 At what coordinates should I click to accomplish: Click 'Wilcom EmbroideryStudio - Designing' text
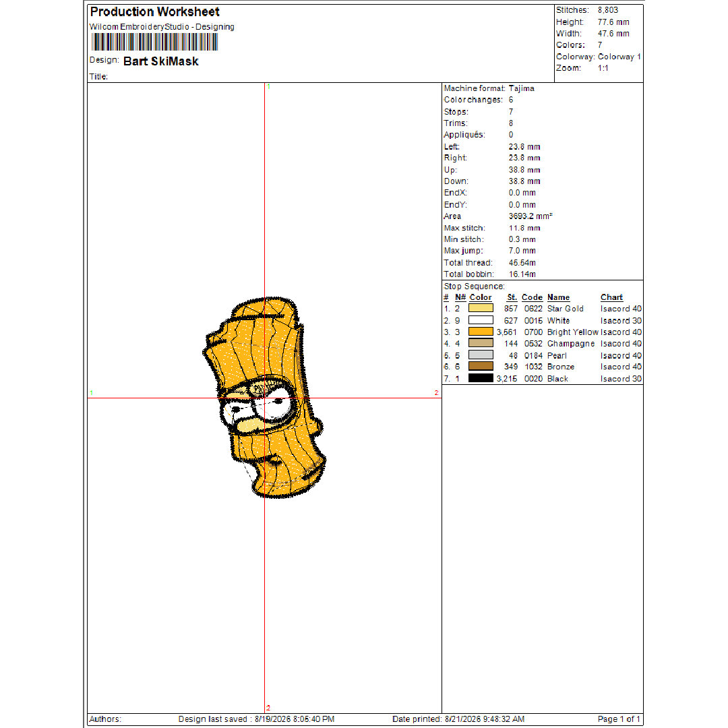click(x=162, y=27)
